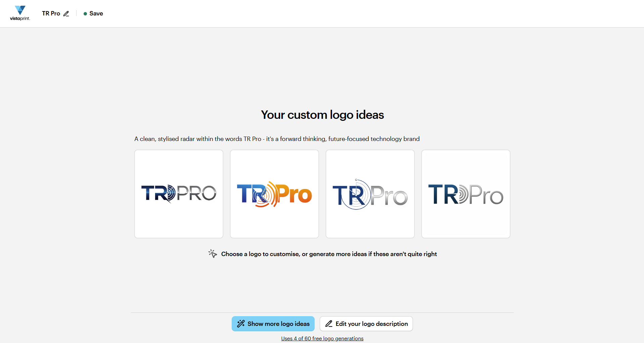Click the Show more logo ideas button
The image size is (644, 343).
click(x=273, y=324)
